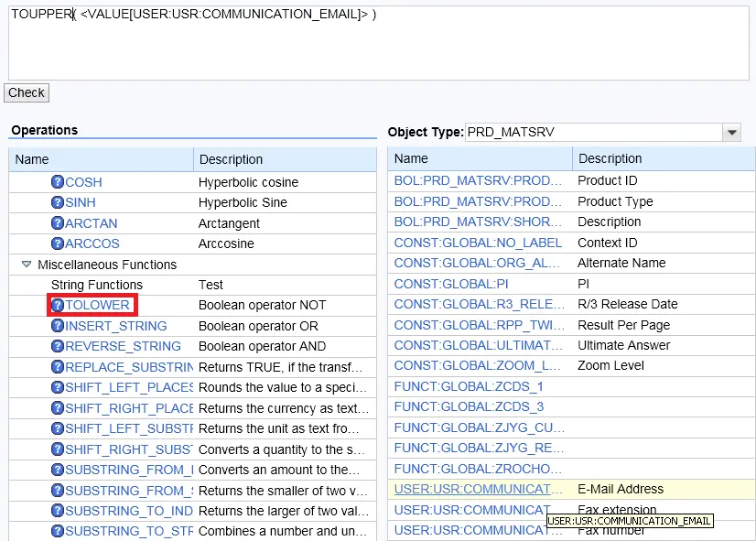Image resolution: width=756 pixels, height=541 pixels.
Task: Click the help icon next to SINH
Action: pyautogui.click(x=58, y=202)
